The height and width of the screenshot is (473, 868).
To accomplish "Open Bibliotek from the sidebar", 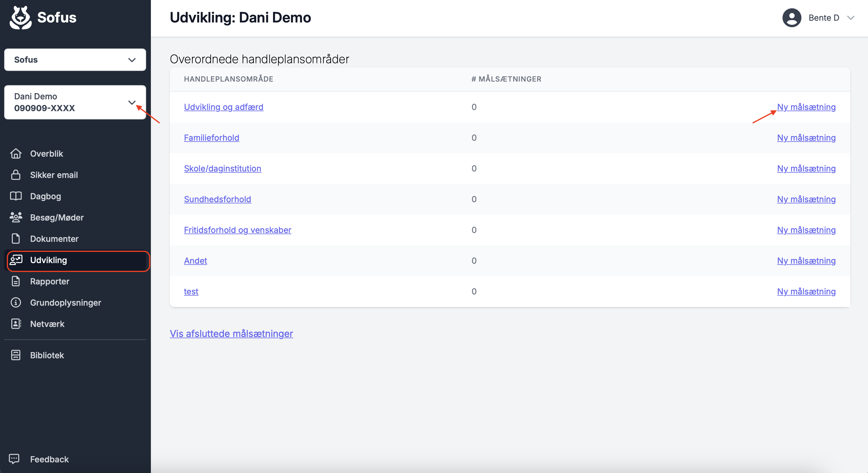I will [x=46, y=355].
